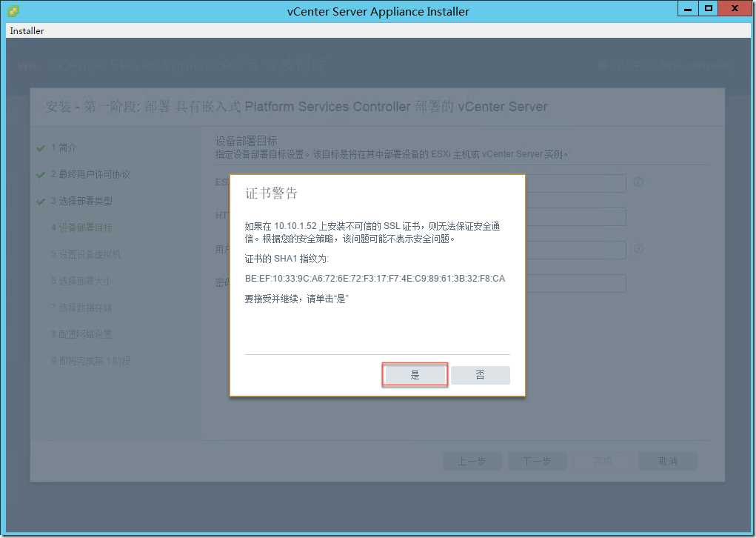This screenshot has height=538, width=756.
Task: Click the 取消 button
Action: pos(668,461)
